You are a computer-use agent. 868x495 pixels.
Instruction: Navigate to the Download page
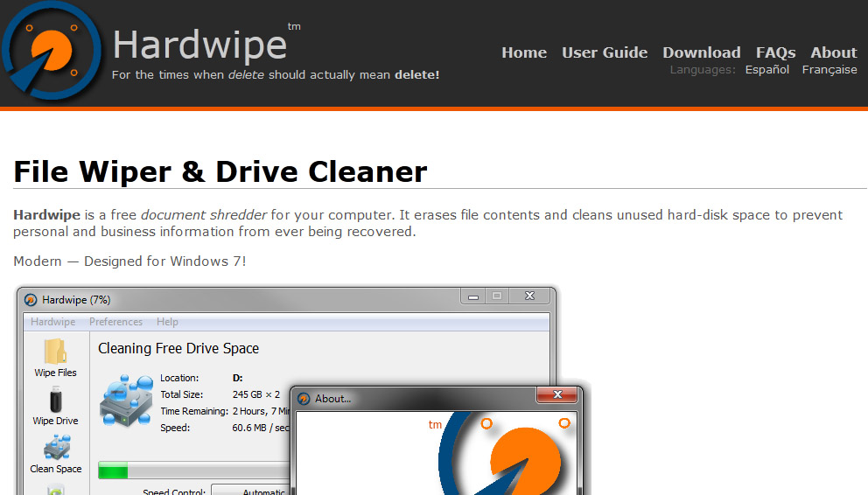click(x=701, y=52)
